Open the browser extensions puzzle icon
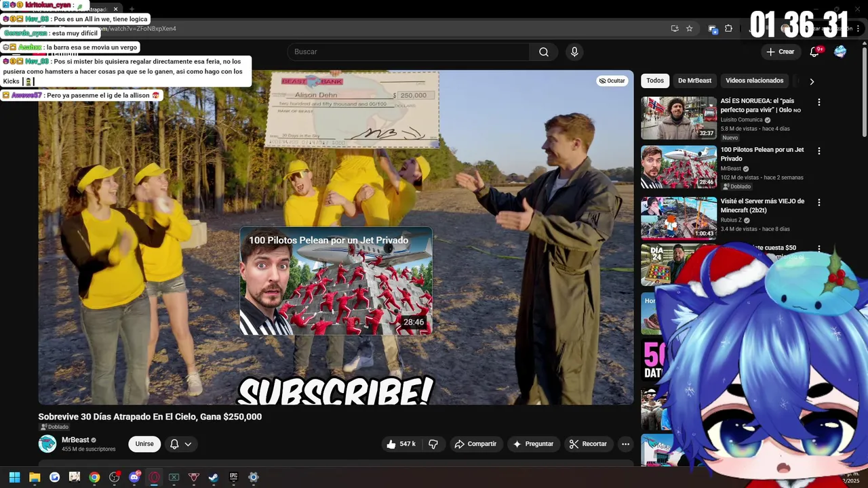Screen dimensions: 868x488 tap(728, 28)
